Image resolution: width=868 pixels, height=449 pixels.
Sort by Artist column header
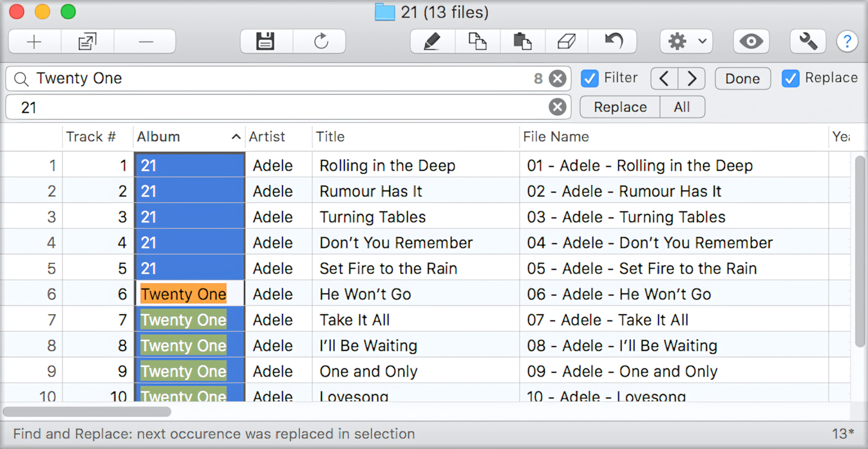278,136
